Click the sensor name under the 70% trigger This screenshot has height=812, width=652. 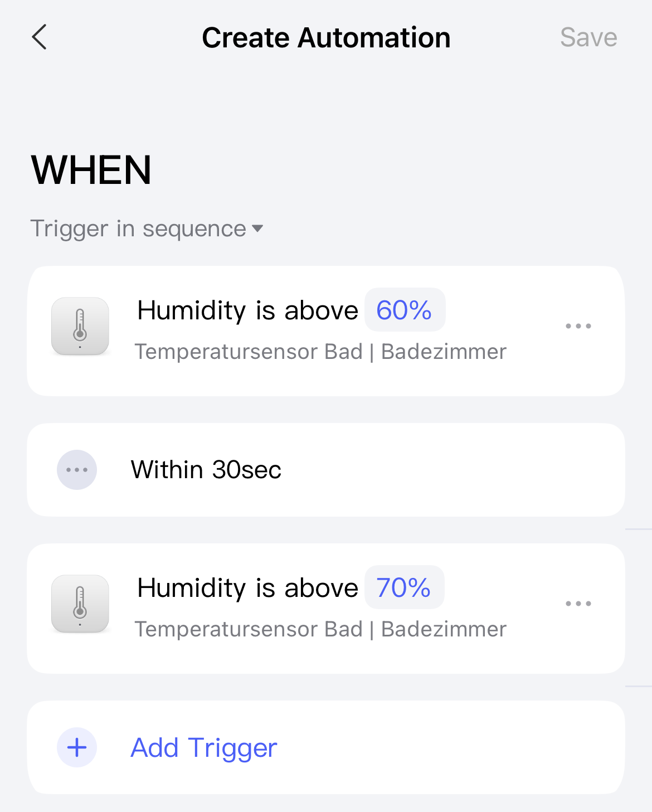click(x=320, y=629)
